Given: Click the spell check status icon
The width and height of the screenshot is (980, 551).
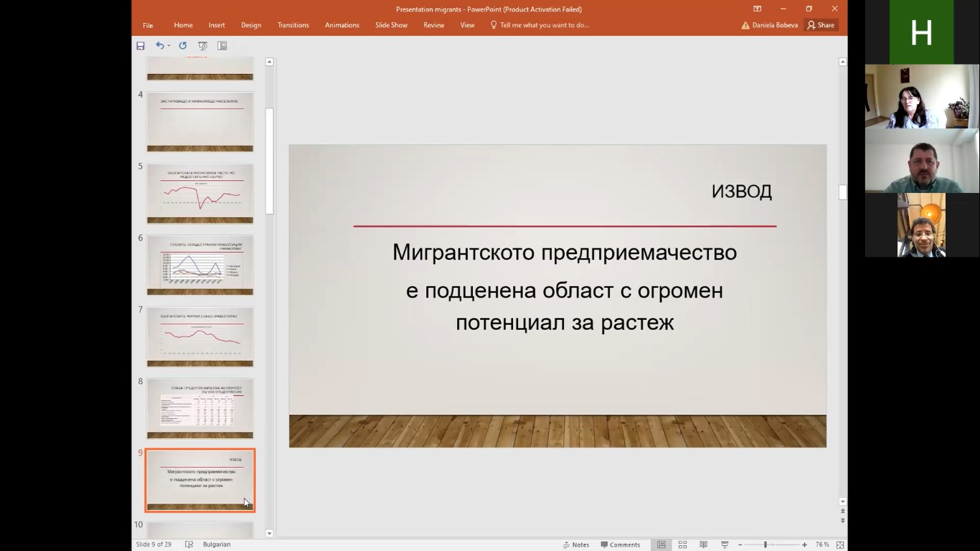Looking at the screenshot, I should point(189,545).
